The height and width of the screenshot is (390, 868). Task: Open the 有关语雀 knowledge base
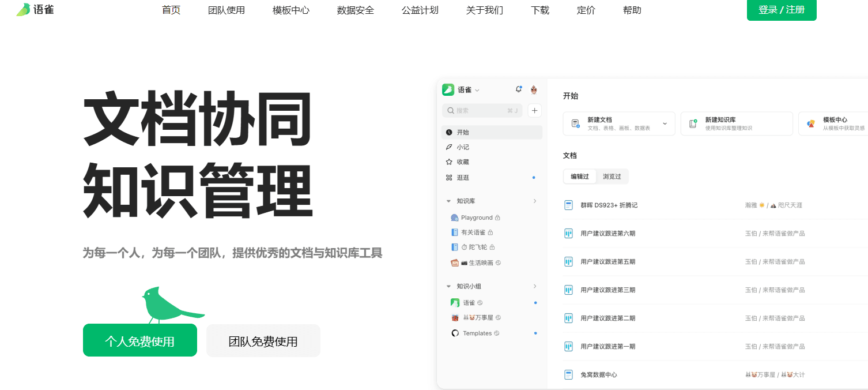click(473, 232)
